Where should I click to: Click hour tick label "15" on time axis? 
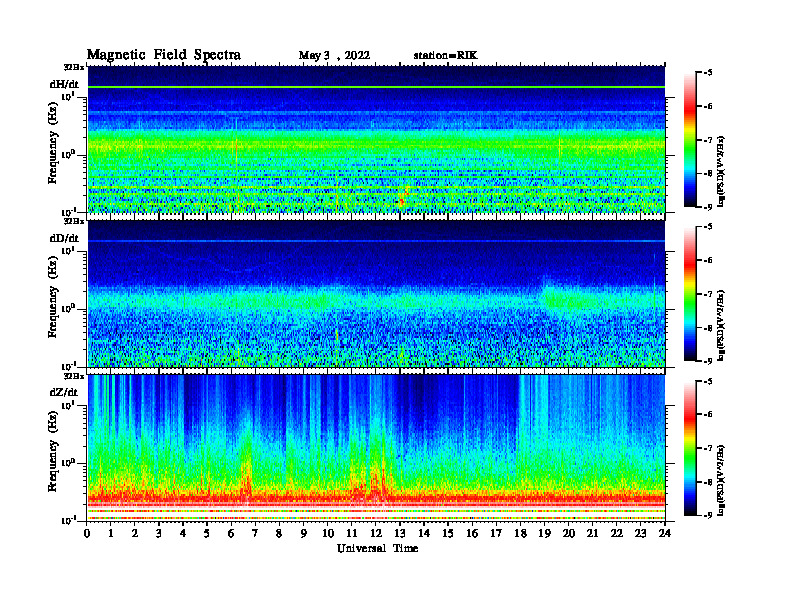point(448,534)
